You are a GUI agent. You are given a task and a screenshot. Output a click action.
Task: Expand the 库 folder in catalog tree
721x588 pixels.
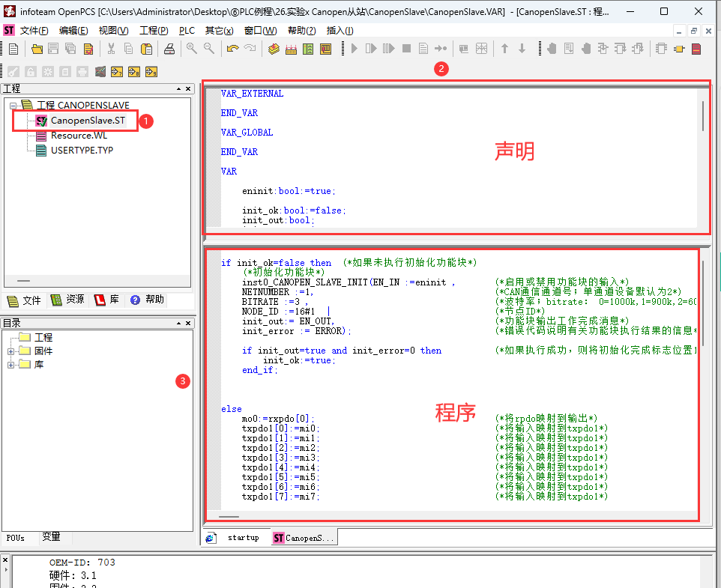[x=11, y=365]
